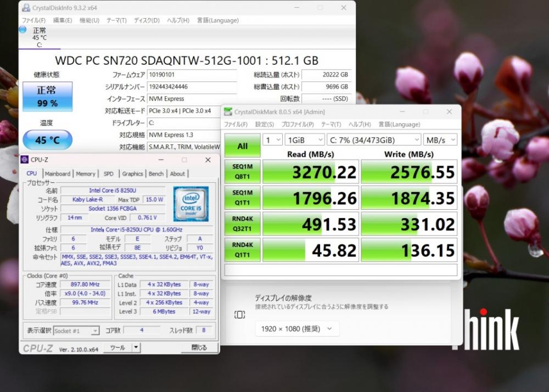The height and width of the screenshot is (392, 549).
Task: Close the CPU-Z window
Action: coord(208,160)
